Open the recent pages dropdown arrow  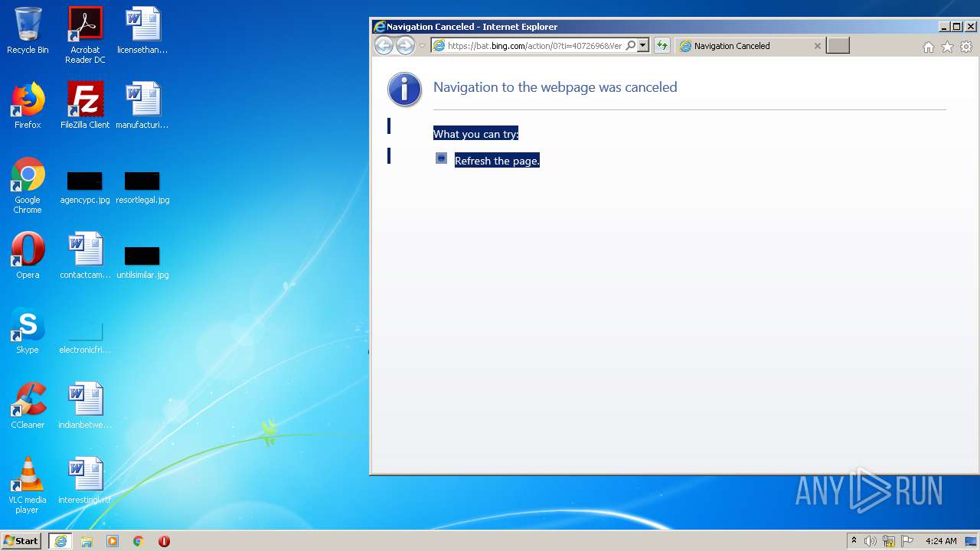(x=422, y=46)
